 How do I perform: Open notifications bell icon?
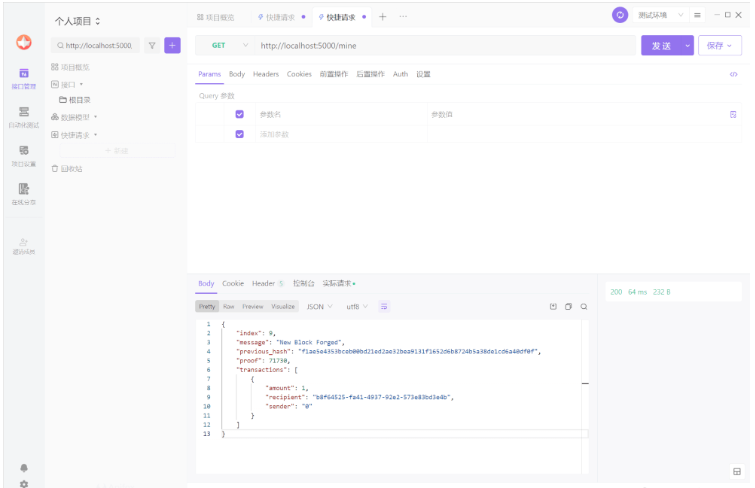24,468
